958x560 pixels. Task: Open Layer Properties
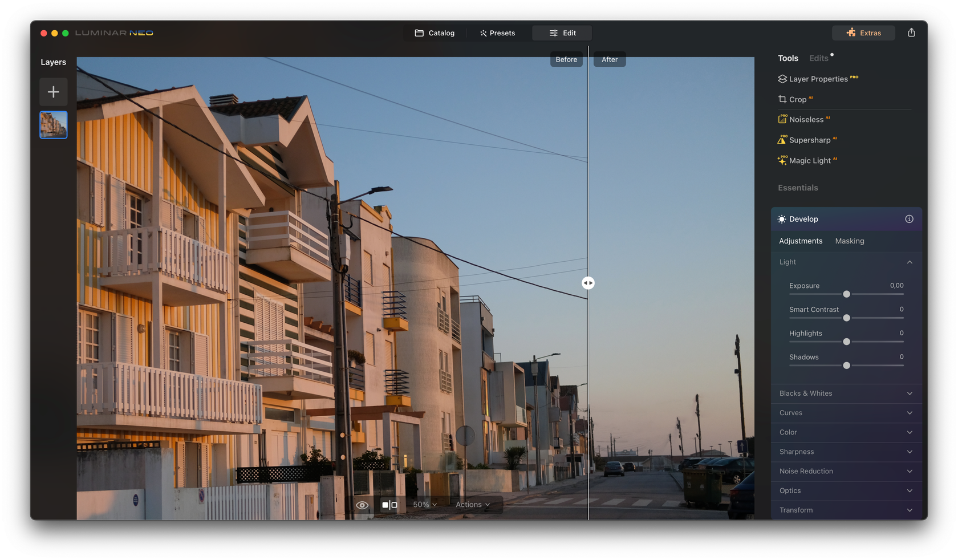click(818, 79)
